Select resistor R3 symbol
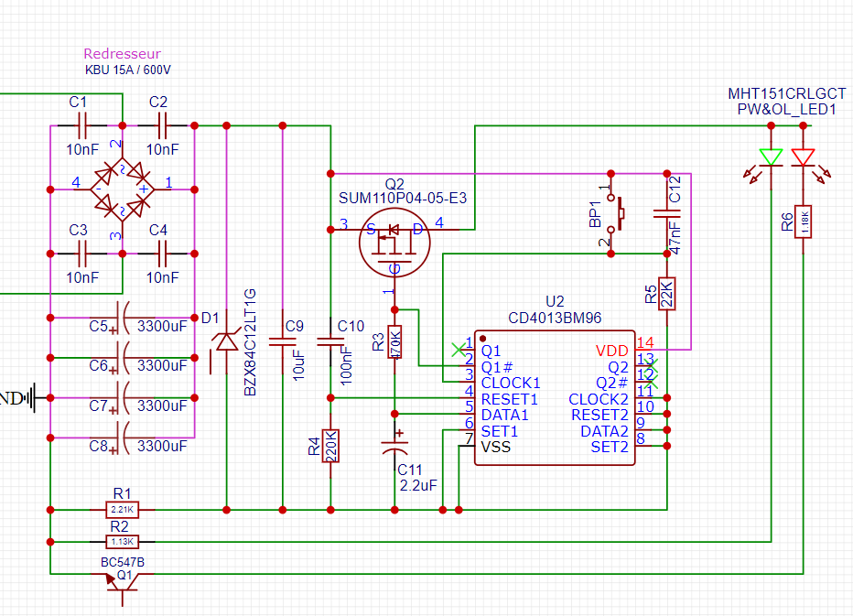This screenshot has height=616, width=853. click(x=394, y=341)
